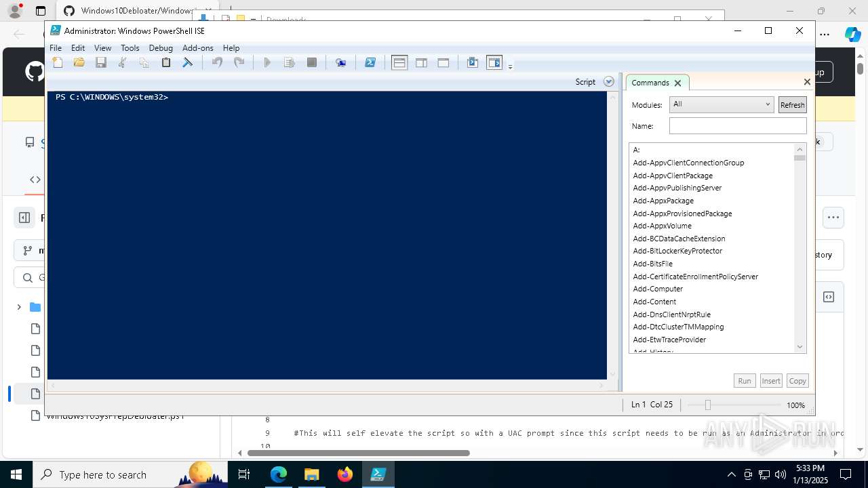Image resolution: width=868 pixels, height=488 pixels.
Task: Open the Help menu
Action: (x=231, y=48)
